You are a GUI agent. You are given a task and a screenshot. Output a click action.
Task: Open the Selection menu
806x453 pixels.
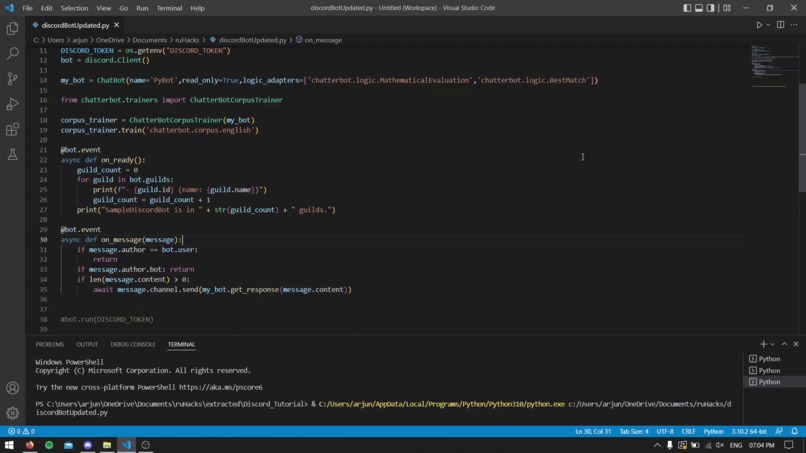[75, 8]
